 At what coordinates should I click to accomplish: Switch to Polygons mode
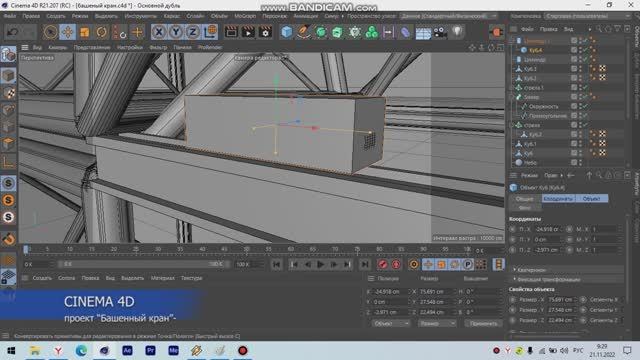pyautogui.click(x=8, y=144)
